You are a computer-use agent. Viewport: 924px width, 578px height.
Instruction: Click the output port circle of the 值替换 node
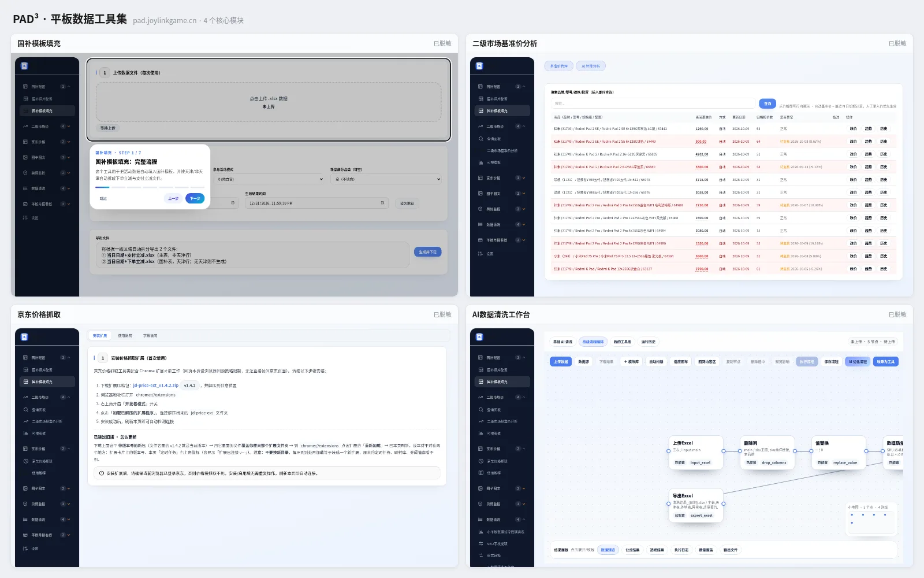[866, 451]
